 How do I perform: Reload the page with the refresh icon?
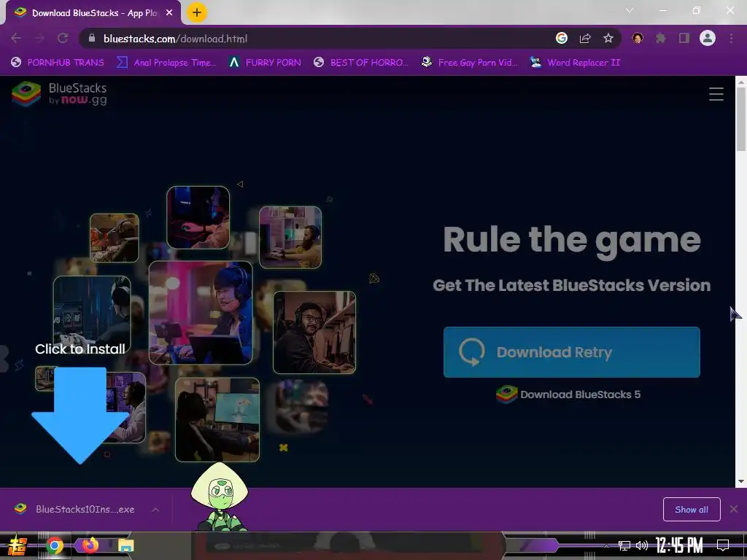(x=63, y=39)
